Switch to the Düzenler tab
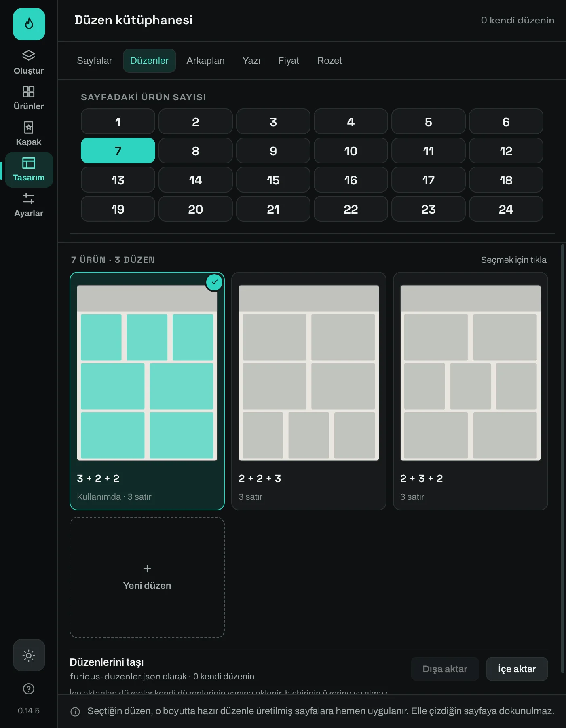Screen dimensions: 566x728 coord(149,61)
